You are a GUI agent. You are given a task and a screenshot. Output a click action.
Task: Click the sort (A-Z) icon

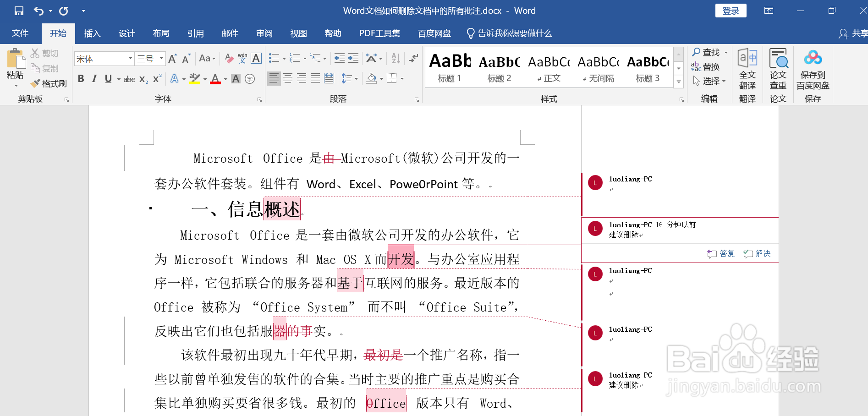pos(396,58)
